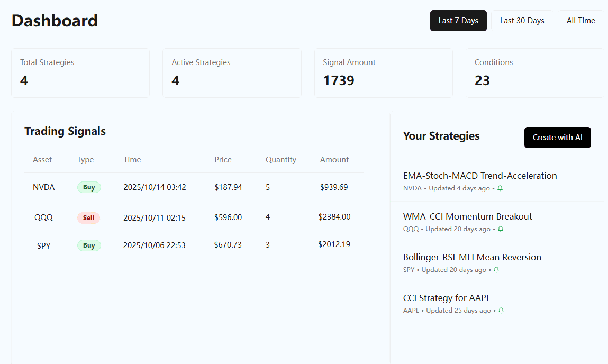
Task: Click the Dashboard page title
Action: tap(55, 21)
